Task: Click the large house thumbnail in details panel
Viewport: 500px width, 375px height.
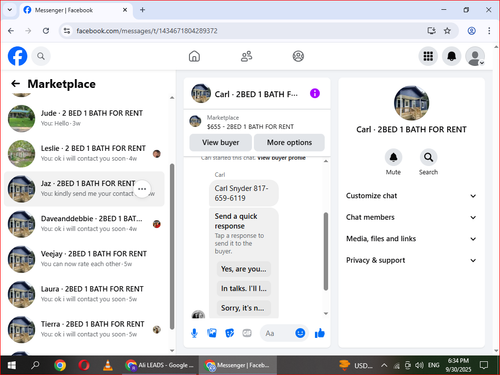Action: click(x=411, y=103)
